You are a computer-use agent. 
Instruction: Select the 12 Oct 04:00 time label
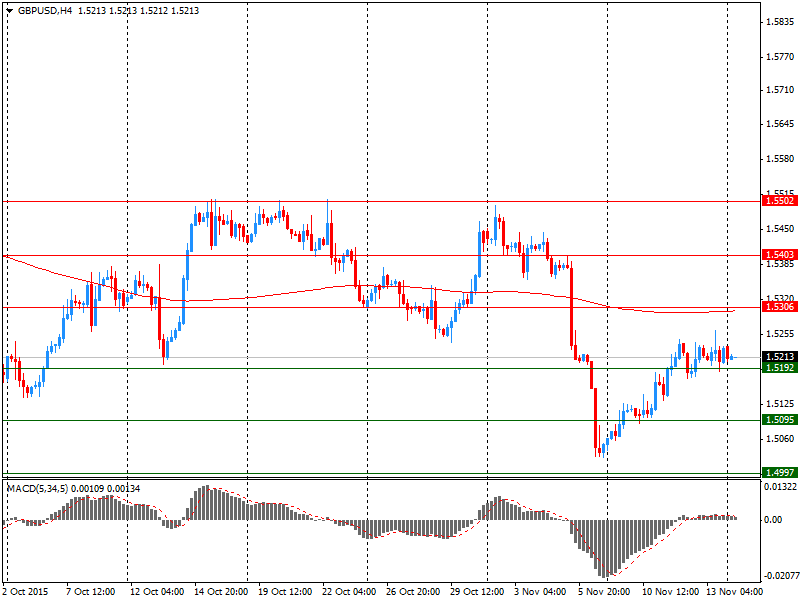[x=157, y=592]
